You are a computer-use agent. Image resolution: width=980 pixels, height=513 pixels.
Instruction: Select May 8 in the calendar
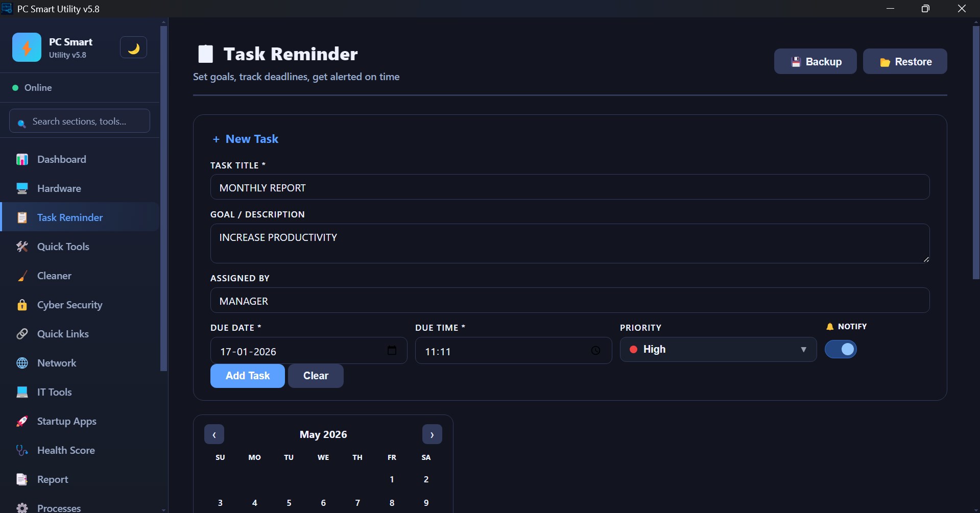point(392,503)
